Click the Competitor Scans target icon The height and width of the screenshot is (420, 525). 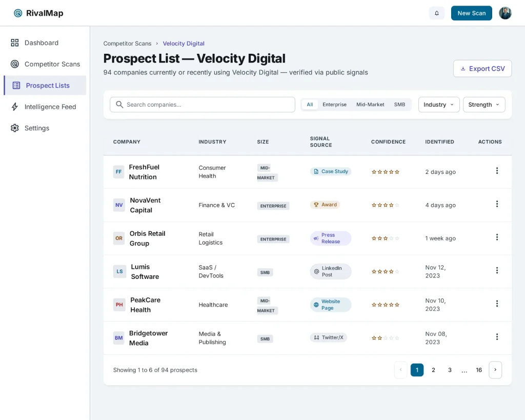pyautogui.click(x=15, y=64)
